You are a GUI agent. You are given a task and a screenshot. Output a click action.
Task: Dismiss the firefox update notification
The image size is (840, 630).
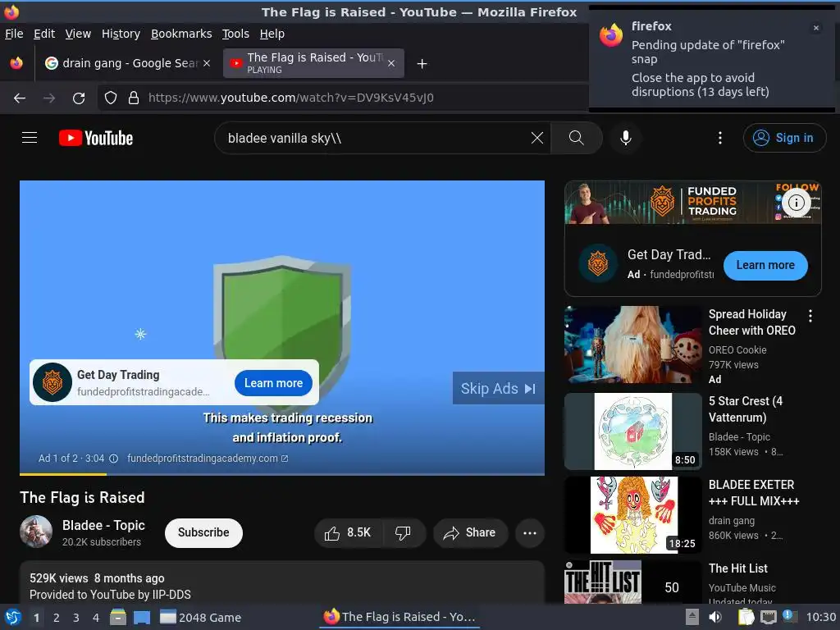pyautogui.click(x=815, y=28)
